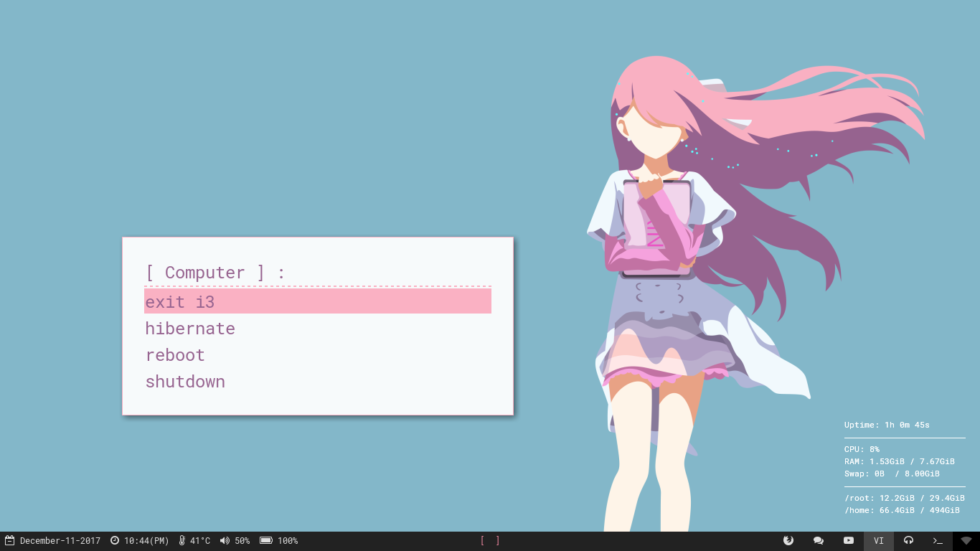
Task: Click the thermometer icon showing 41°C
Action: (182, 540)
